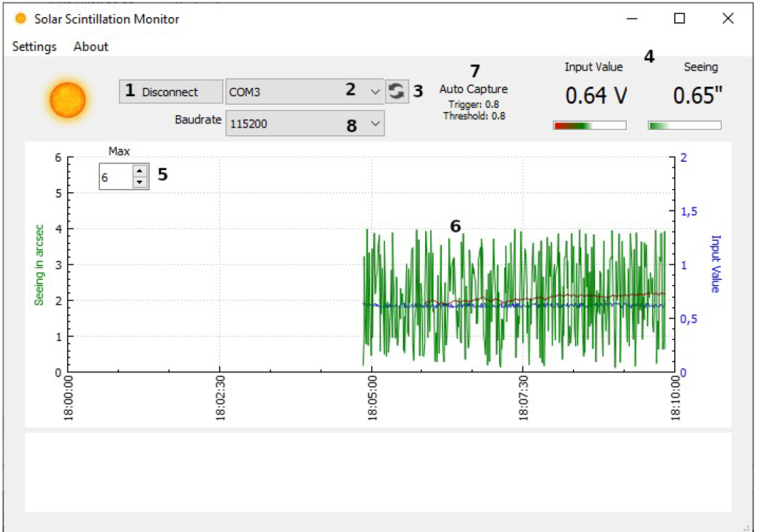Click the large sun logo icon
Viewport: 757px width, 532px height.
coord(68,99)
